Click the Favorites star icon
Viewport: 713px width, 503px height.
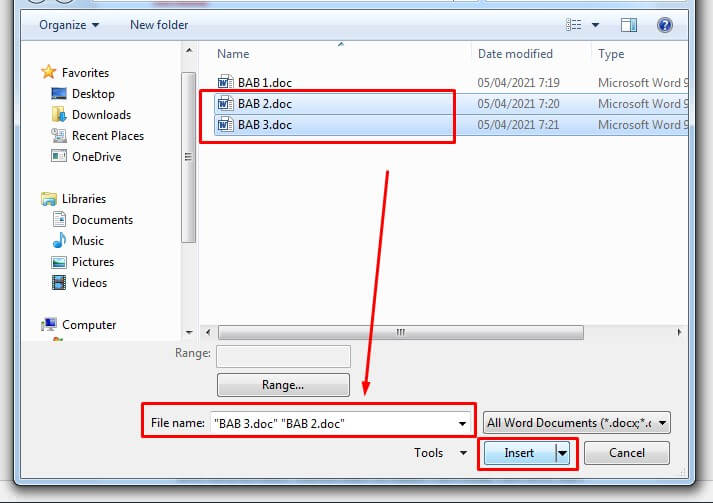tap(48, 72)
